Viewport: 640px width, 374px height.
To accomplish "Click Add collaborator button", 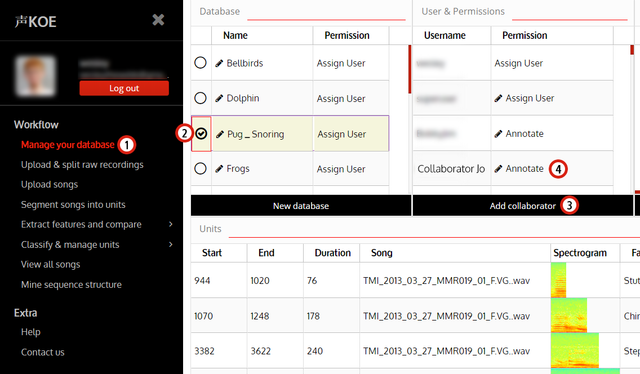I will click(x=523, y=205).
